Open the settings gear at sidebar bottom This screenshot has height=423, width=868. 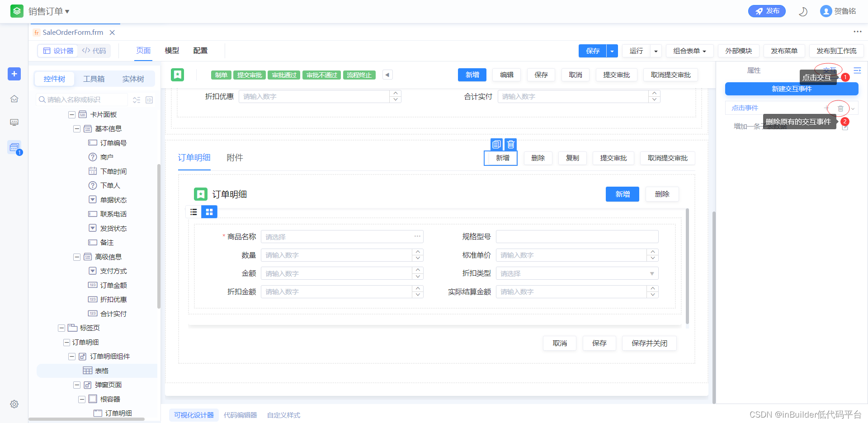[14, 404]
